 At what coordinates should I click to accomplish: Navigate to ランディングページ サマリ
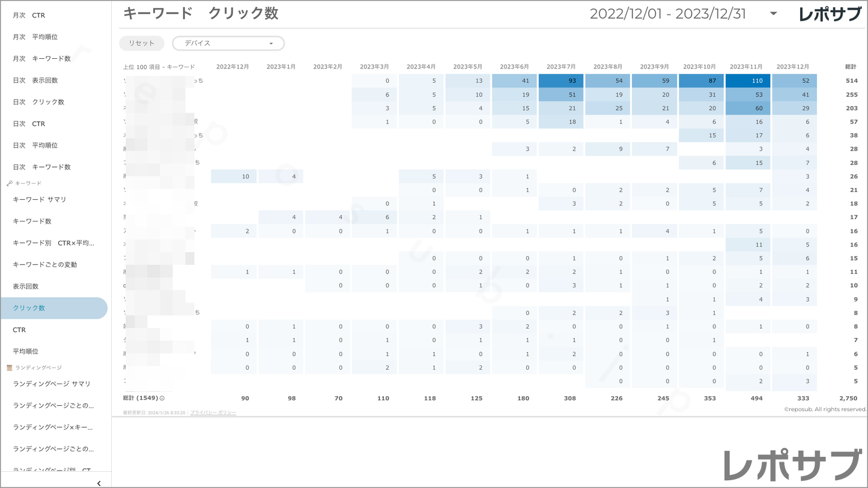(x=52, y=384)
